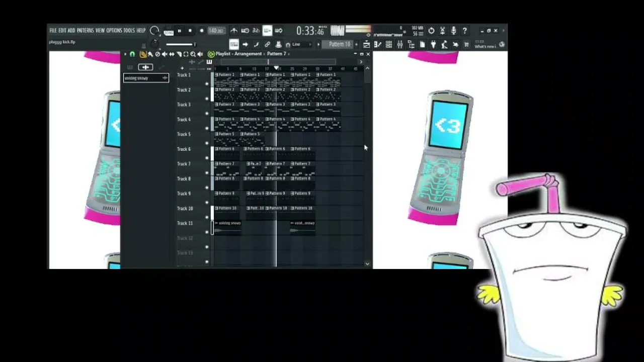Select the Draw pencil tool in Playlist toolbar
Viewport: 644px width, 362px height.
click(143, 54)
